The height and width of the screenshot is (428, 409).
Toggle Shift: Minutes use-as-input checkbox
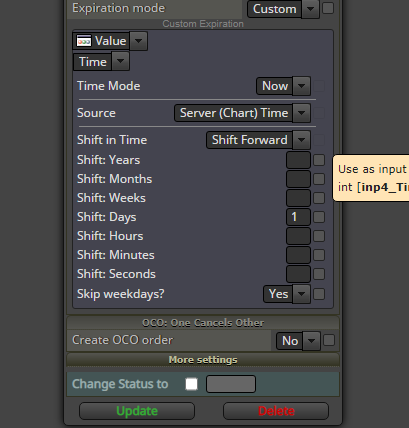(x=319, y=255)
